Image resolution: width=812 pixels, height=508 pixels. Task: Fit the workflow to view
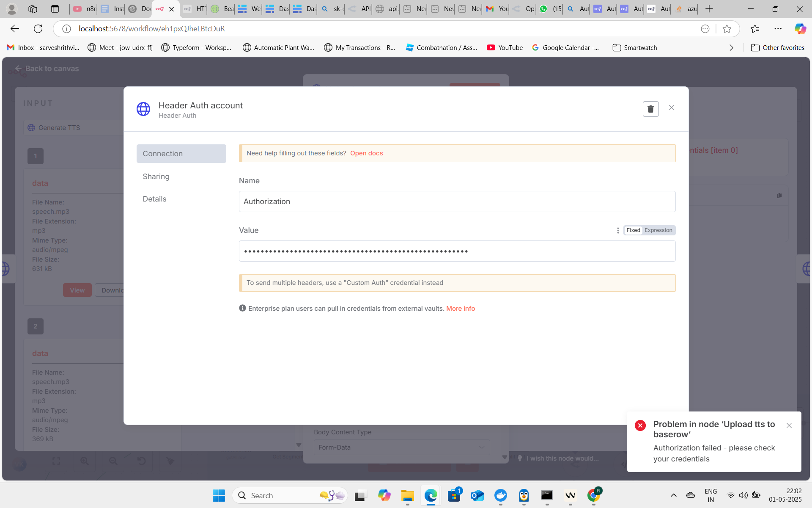[56, 461]
